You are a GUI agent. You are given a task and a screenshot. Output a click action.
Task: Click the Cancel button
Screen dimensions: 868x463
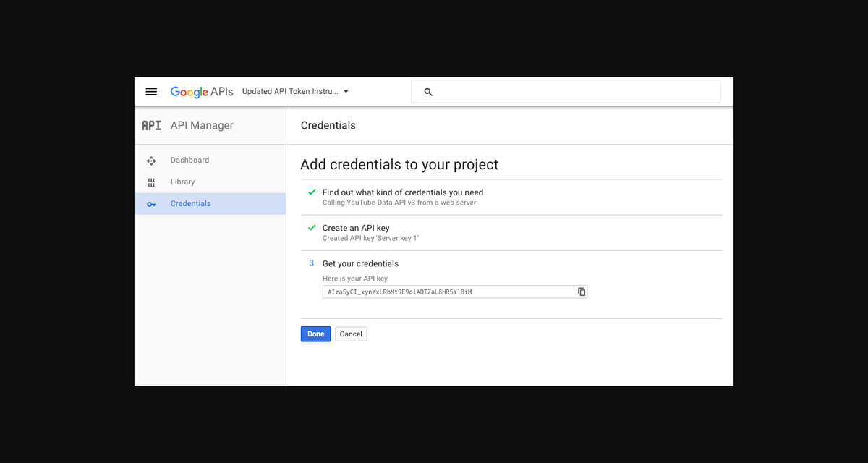pyautogui.click(x=351, y=334)
